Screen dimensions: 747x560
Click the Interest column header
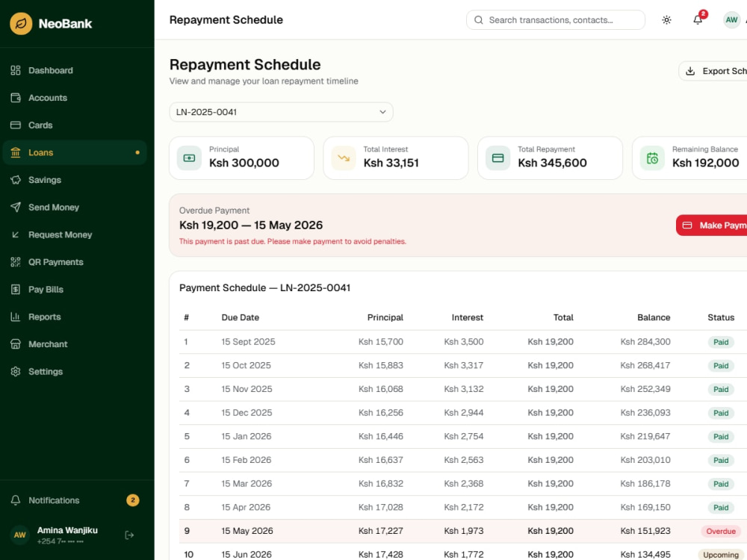click(x=468, y=317)
